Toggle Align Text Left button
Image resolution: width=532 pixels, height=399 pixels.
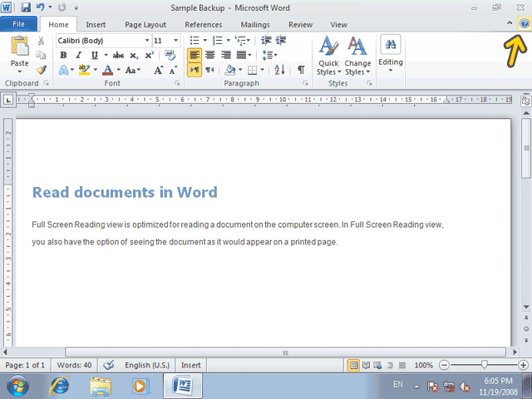195,55
